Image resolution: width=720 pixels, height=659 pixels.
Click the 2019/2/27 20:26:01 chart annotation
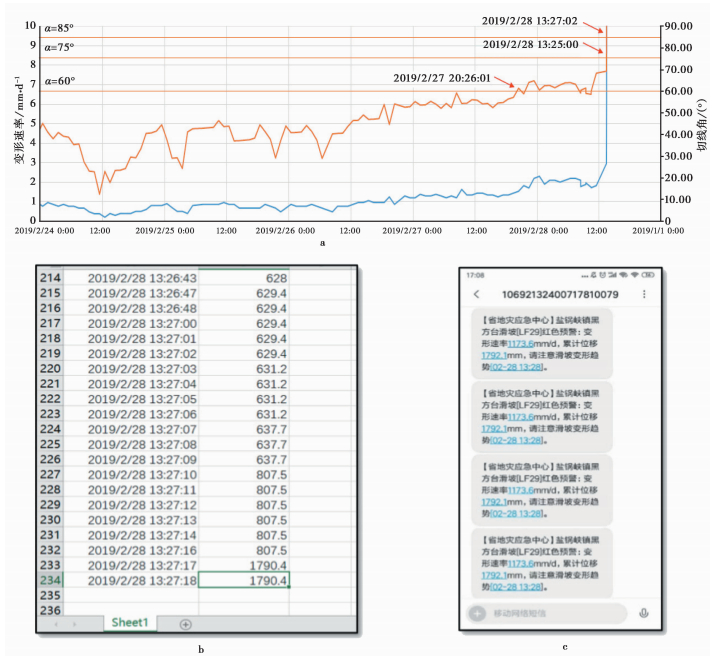point(441,76)
